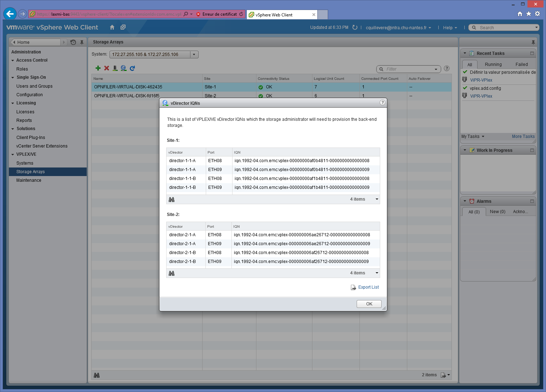Switch to New (0) alarms tab

coord(497,212)
